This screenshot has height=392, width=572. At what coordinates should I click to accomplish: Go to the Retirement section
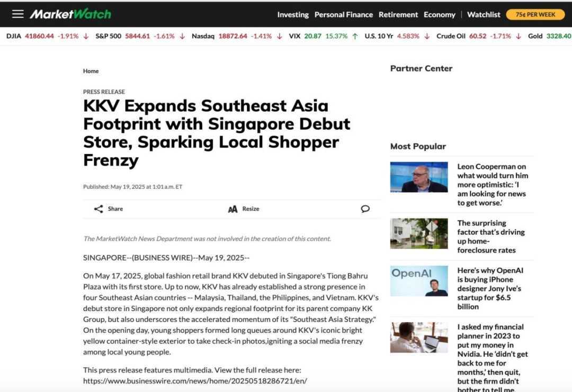398,15
